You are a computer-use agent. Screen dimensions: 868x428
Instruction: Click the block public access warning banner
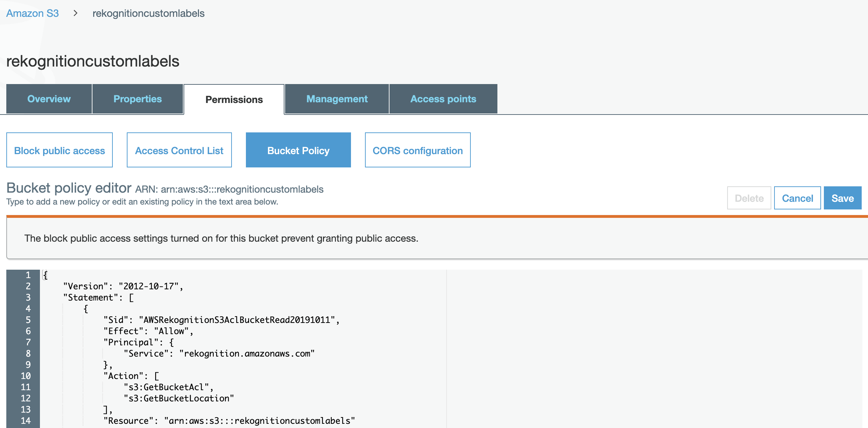click(x=221, y=239)
